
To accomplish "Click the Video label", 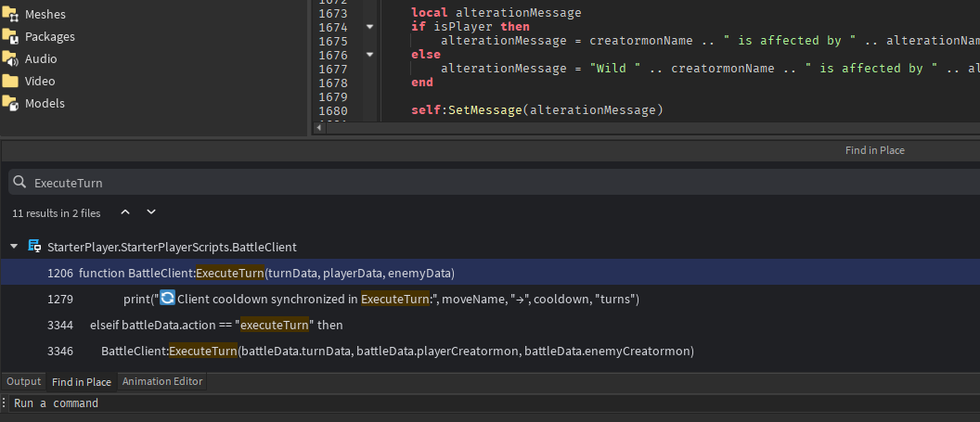I will point(40,82).
